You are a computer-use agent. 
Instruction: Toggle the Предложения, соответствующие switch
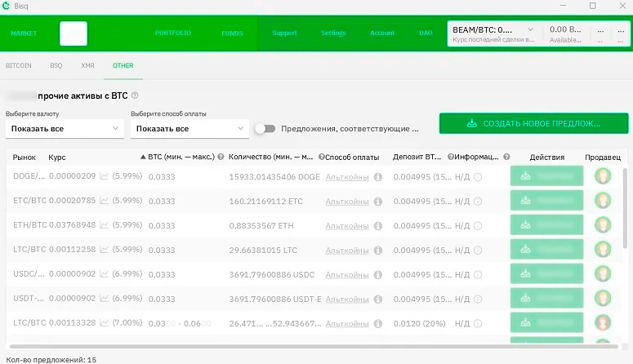tap(265, 129)
